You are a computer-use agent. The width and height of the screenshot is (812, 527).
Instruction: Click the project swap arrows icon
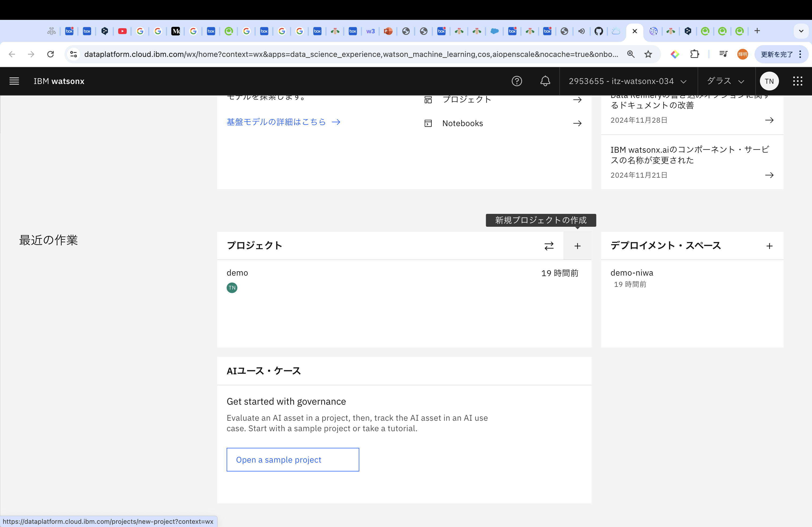click(x=549, y=246)
